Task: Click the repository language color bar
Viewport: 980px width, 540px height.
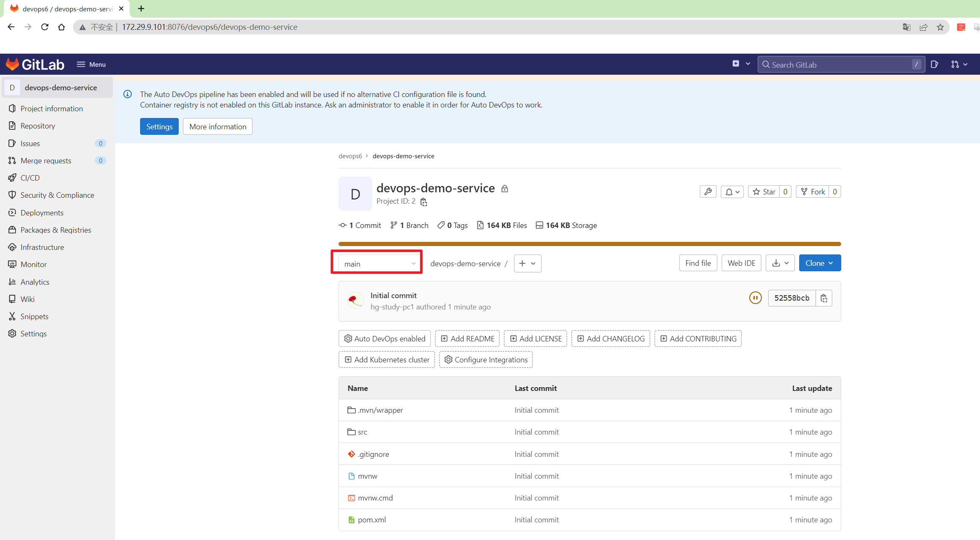Action: point(589,244)
